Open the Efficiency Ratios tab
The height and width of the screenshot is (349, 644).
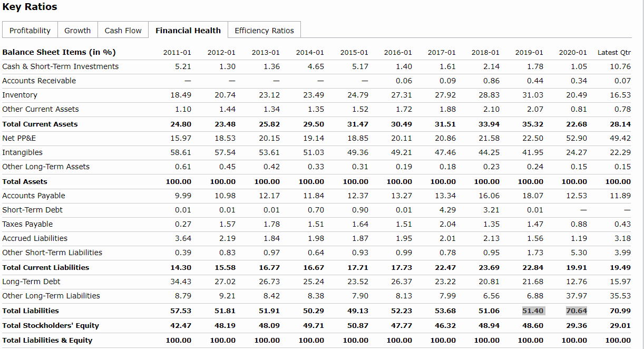point(264,31)
